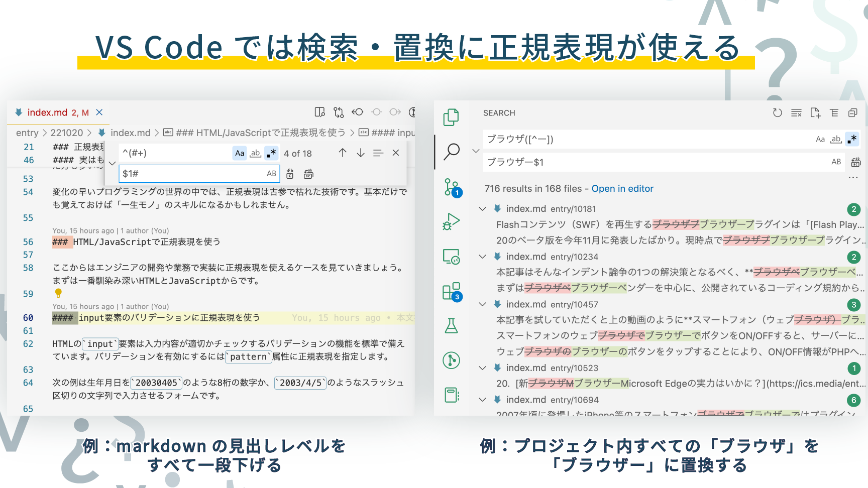Clear all search results
868x488 pixels.
[796, 113]
